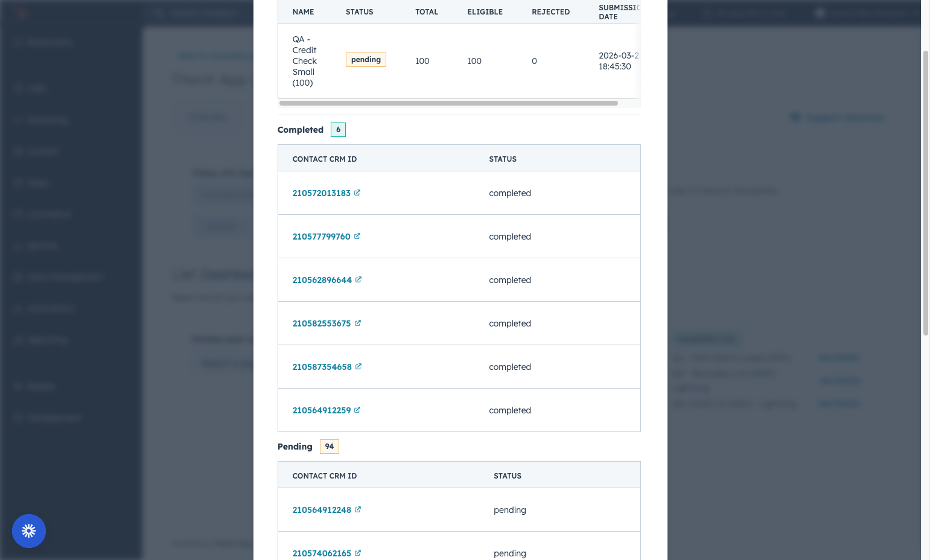Click the orange pending status badge

tap(366, 60)
